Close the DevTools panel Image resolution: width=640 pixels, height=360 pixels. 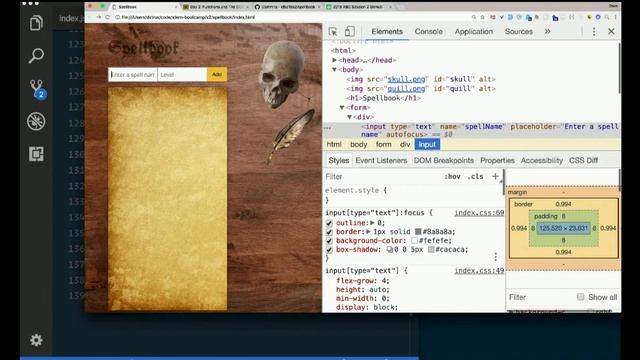(x=611, y=31)
